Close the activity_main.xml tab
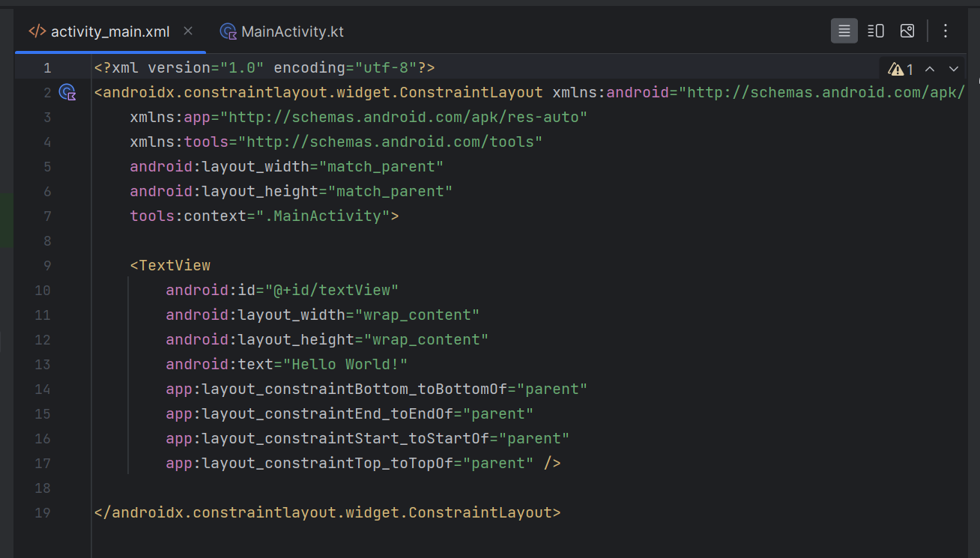980x558 pixels. 188,31
